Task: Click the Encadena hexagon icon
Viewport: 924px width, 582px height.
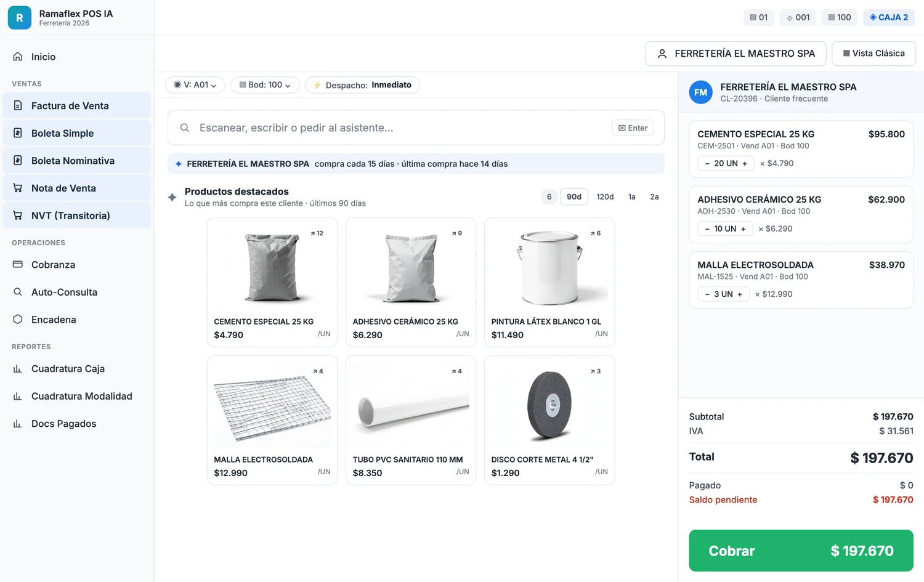Action: pyautogui.click(x=18, y=320)
